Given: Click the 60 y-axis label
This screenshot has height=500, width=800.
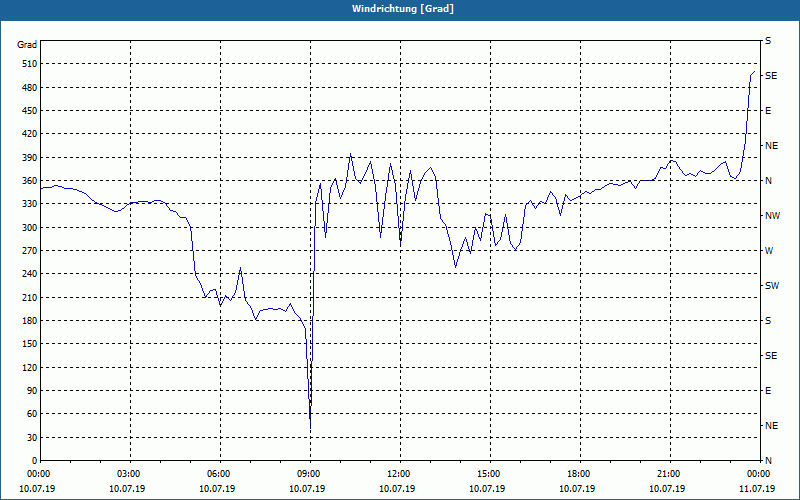Looking at the screenshot, I should coord(32,414).
